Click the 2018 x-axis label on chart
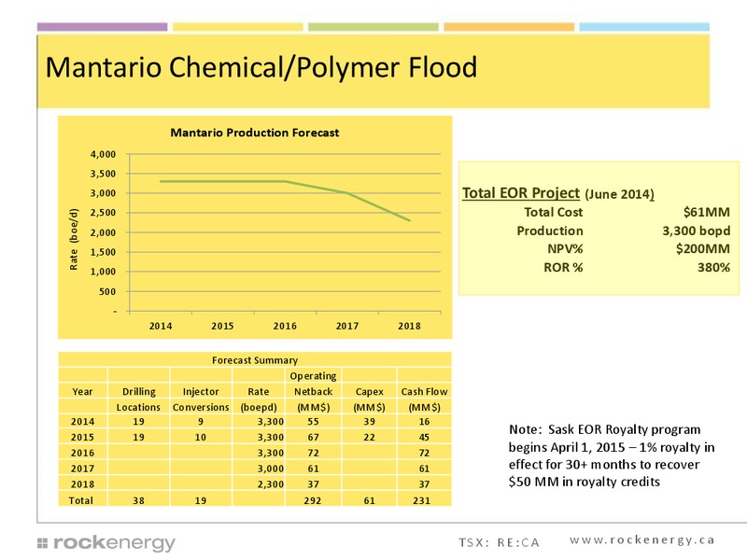Screen dimensions: 747x560 tap(409, 326)
